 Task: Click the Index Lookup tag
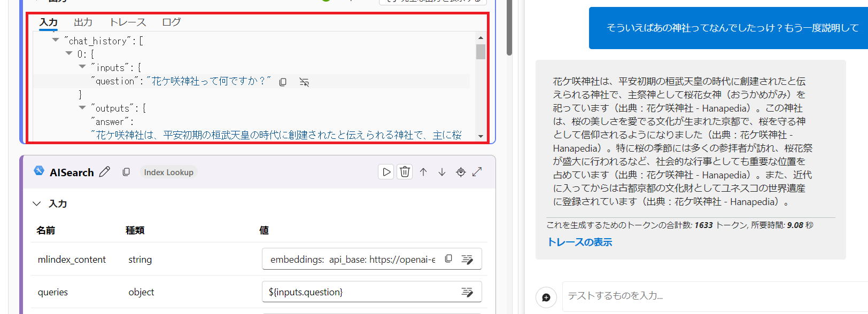pyautogui.click(x=169, y=172)
